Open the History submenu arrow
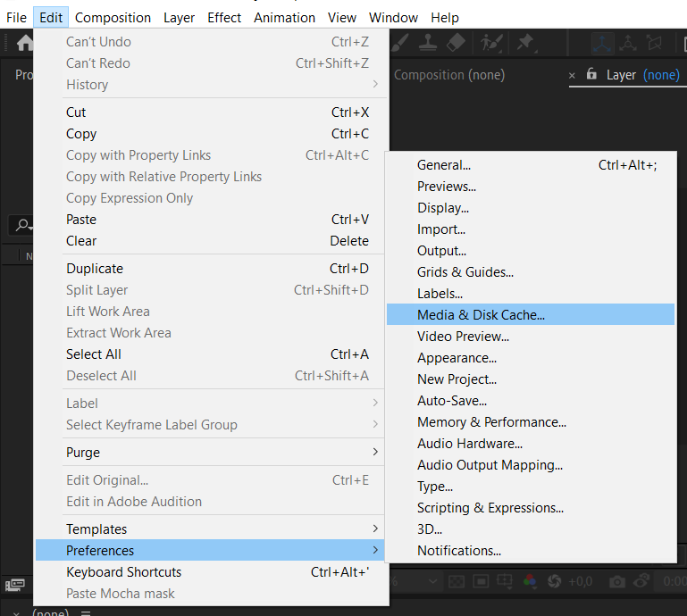Viewport: 687px width, 616px height. tap(375, 84)
